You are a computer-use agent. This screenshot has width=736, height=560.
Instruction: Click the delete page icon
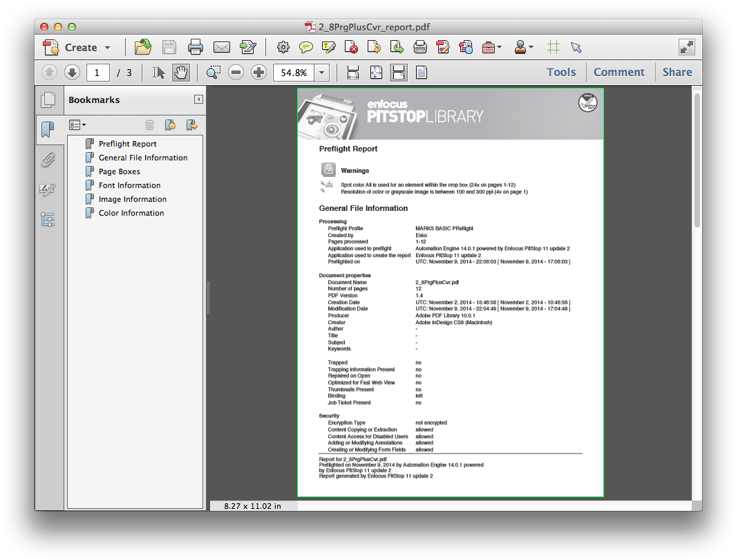coord(351,48)
